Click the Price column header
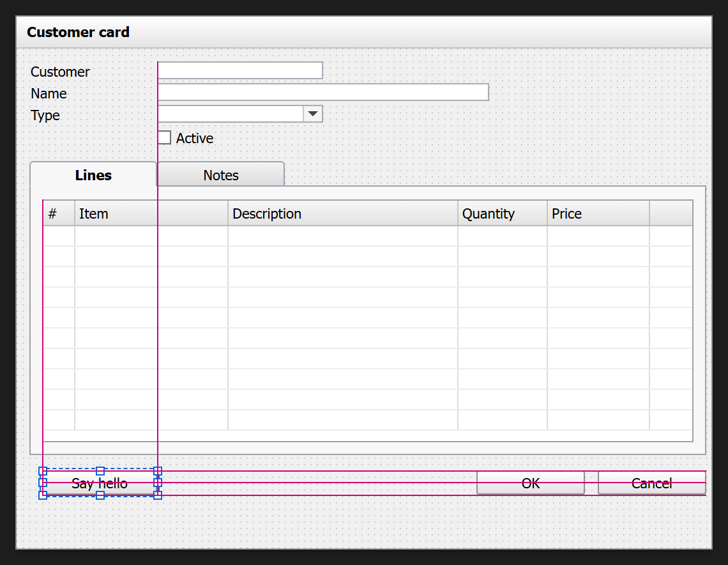 (x=598, y=213)
